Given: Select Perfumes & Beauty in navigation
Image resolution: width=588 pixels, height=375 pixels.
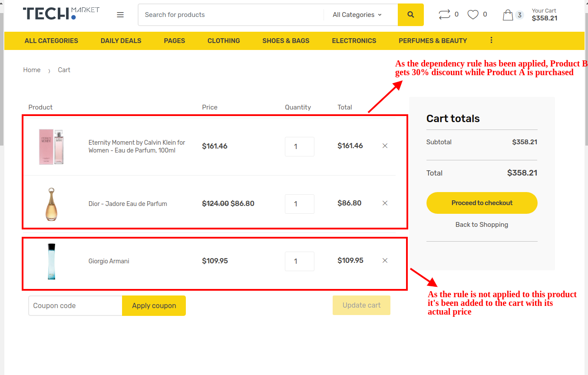Looking at the screenshot, I should click(x=433, y=41).
